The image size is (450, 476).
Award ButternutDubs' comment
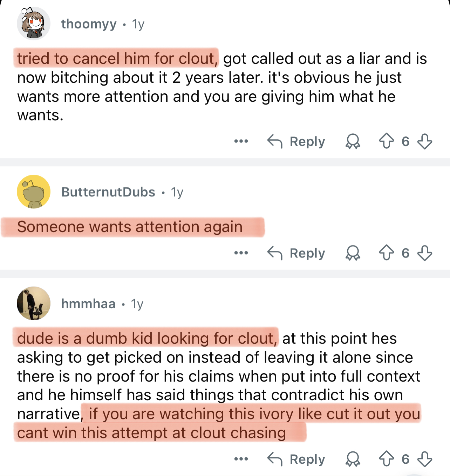353,253
